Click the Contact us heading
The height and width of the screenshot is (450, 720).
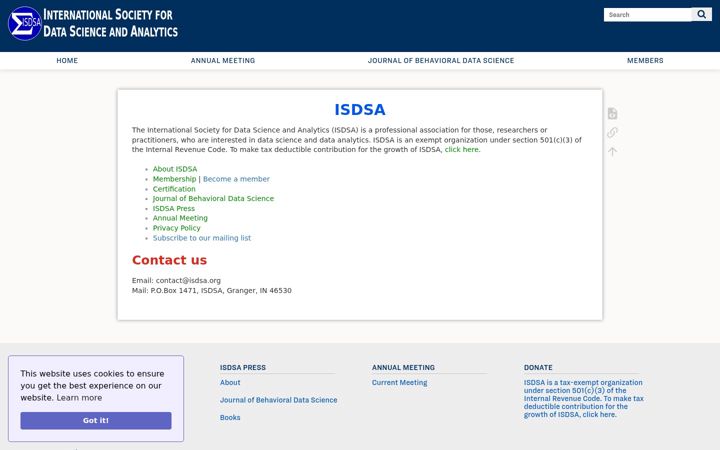(169, 260)
